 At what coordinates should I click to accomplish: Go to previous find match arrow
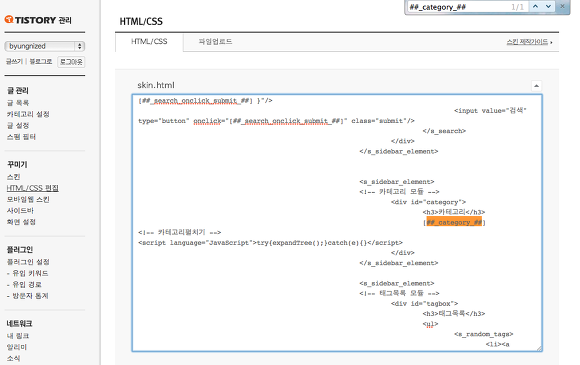pyautogui.click(x=535, y=7)
